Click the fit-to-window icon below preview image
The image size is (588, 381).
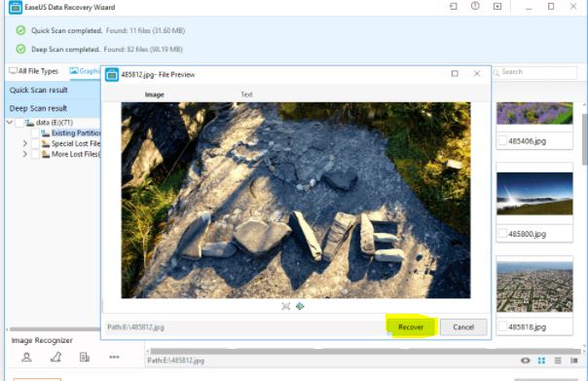[x=286, y=306]
